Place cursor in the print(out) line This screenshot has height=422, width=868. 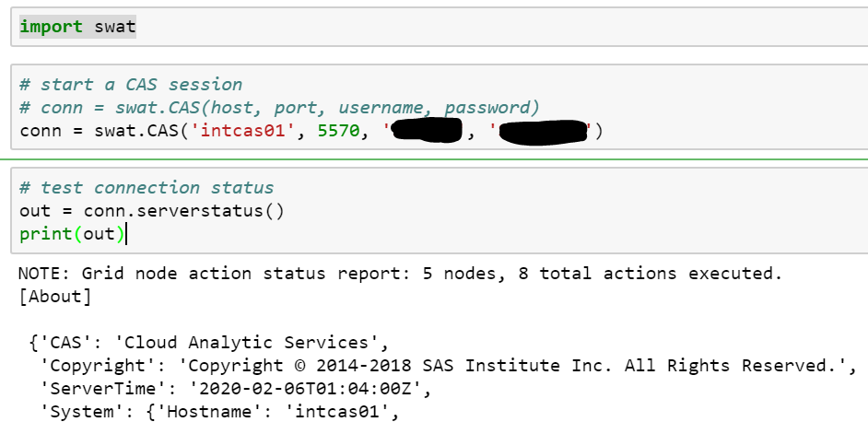tap(72, 233)
